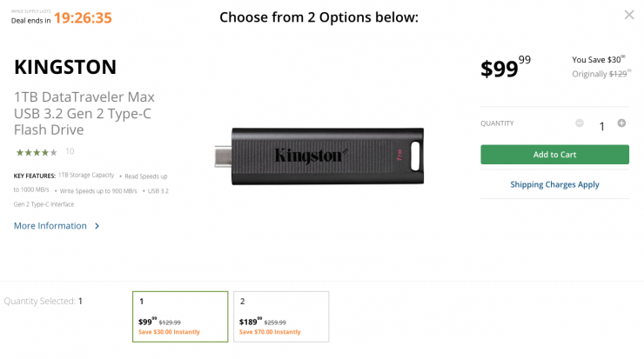
Task: Close the options dialog with the X
Action: (x=629, y=15)
